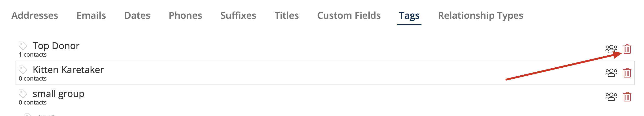View contacts tagged Kitten Karetaker
This screenshot has width=644, height=116.
click(x=611, y=73)
